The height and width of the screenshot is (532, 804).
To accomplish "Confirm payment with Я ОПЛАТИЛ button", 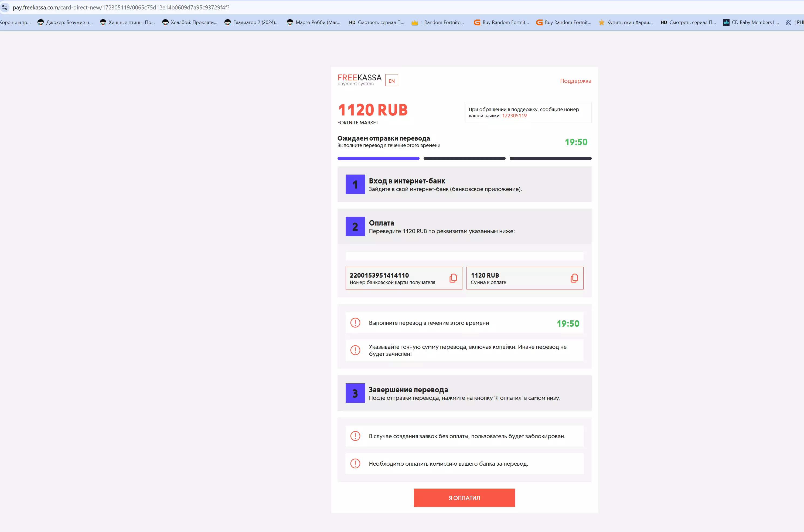I will [x=464, y=497].
